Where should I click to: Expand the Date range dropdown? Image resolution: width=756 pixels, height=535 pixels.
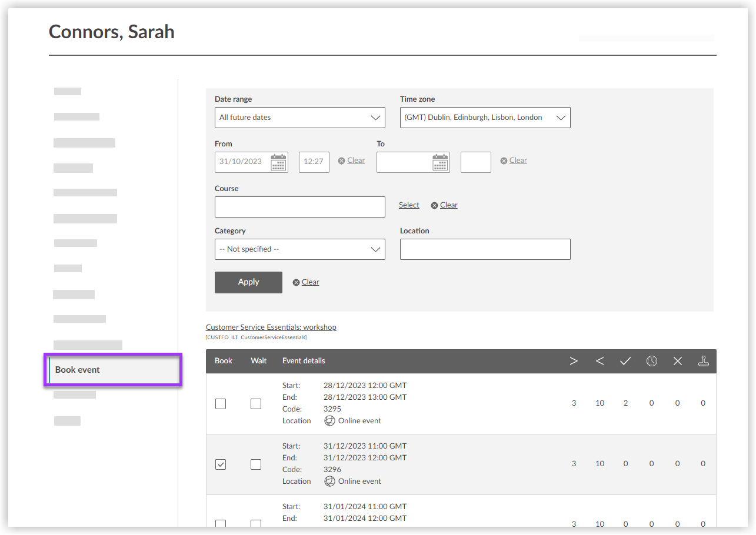pyautogui.click(x=299, y=118)
